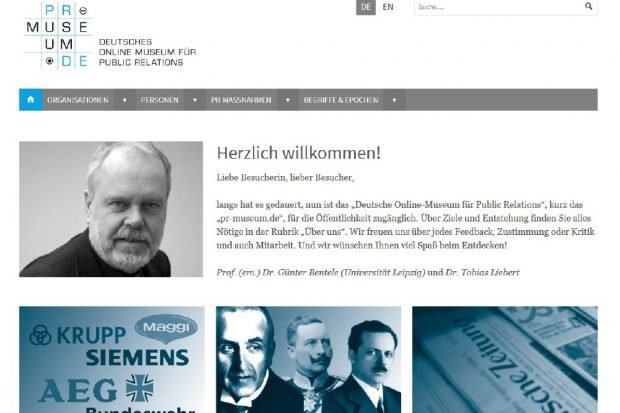Click the PR Museum DE logo
This screenshot has height=413, width=620.
tap(58, 35)
